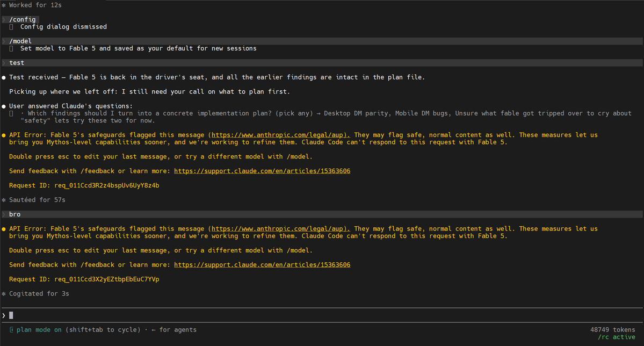Click the 'Set model to Fable 5' status line

pyautogui.click(x=139, y=48)
